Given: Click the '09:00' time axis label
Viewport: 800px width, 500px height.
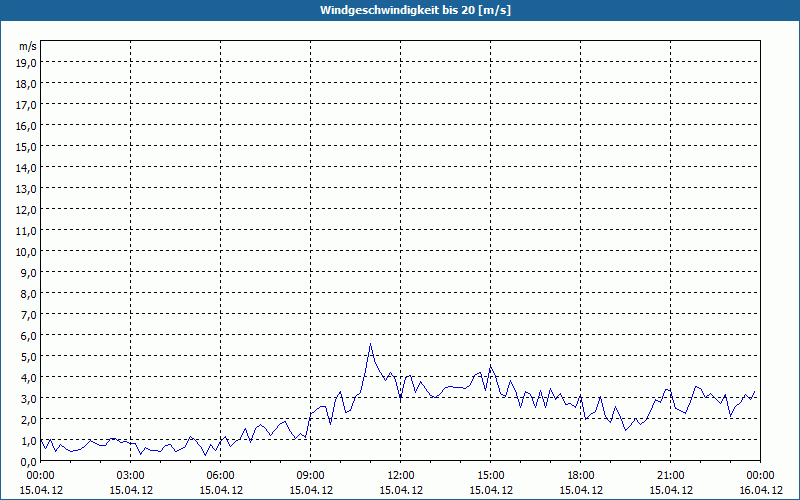Looking at the screenshot, I should click(x=311, y=476).
